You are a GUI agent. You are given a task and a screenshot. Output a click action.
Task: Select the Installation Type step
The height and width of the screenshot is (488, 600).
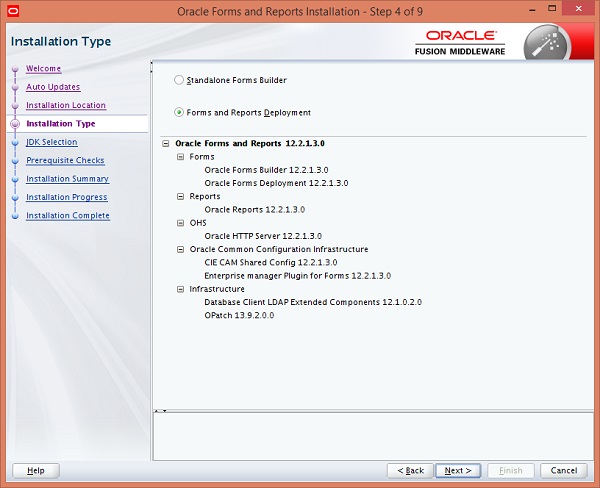tap(60, 124)
